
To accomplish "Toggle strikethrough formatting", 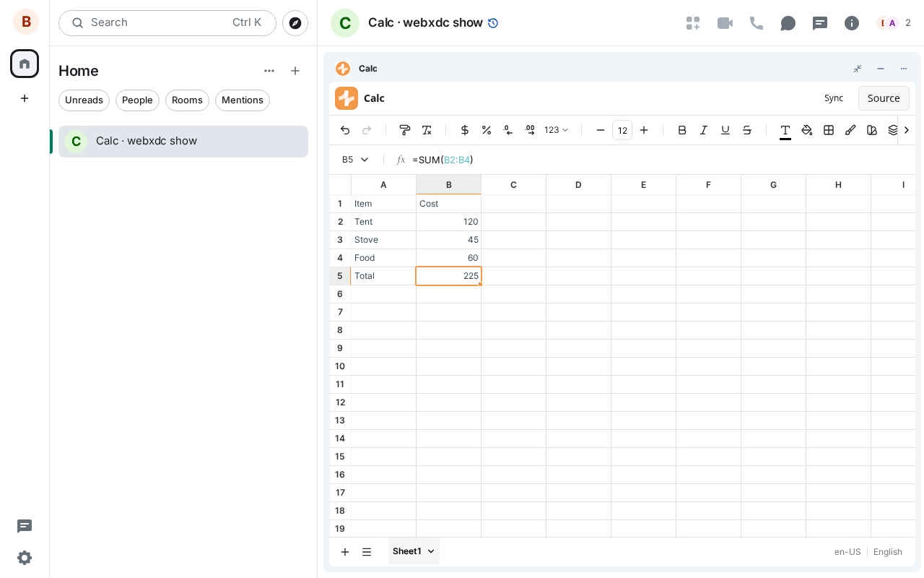I will [x=747, y=130].
